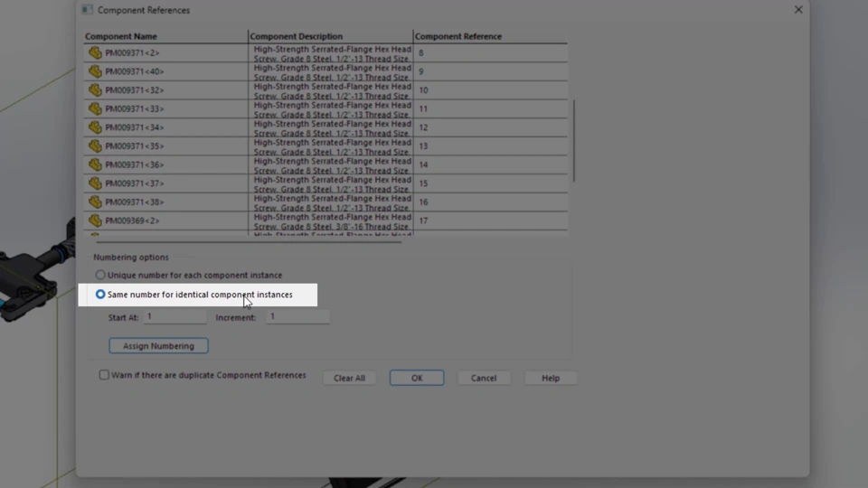Click description cell in PM009371<2> row
This screenshot has height=488, width=868.
[331, 53]
